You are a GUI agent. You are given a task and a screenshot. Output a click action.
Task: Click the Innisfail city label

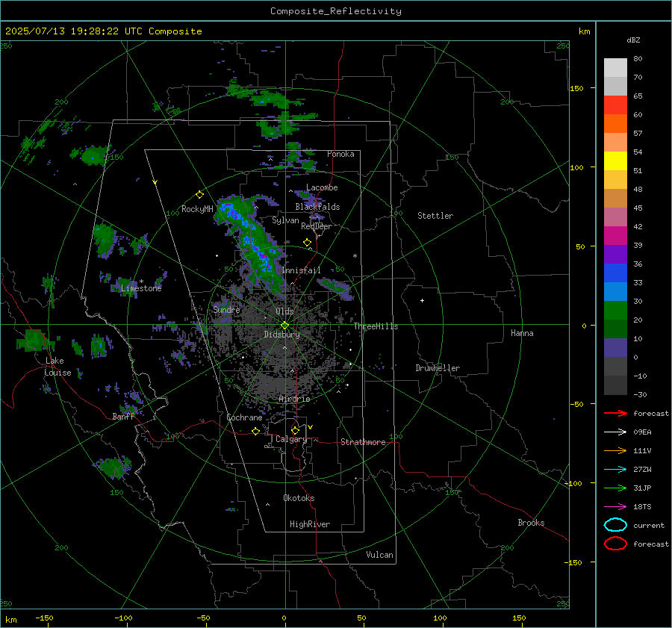pos(301,270)
